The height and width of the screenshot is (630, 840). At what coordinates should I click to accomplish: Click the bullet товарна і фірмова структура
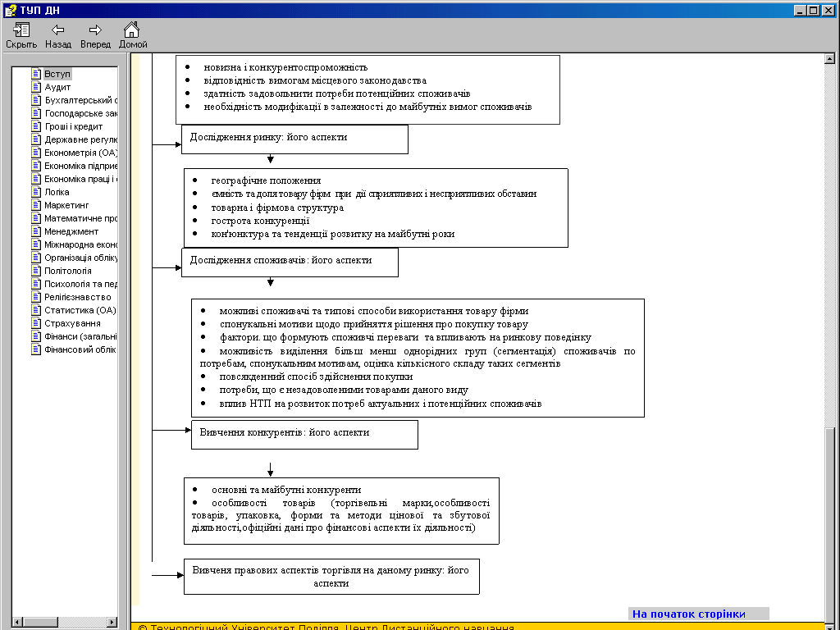[x=277, y=208]
